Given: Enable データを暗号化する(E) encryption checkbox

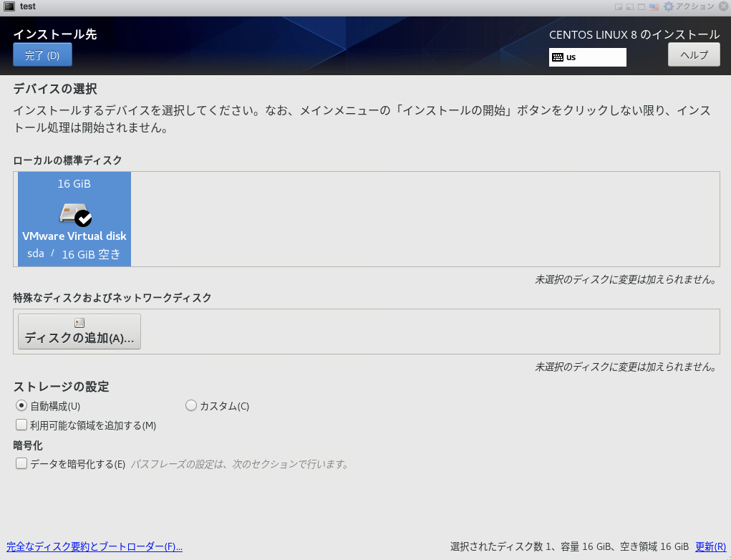Looking at the screenshot, I should 21,463.
